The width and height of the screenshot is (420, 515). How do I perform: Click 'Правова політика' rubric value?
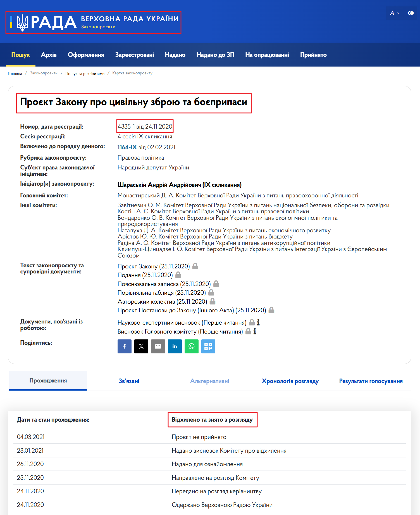pyautogui.click(x=141, y=158)
